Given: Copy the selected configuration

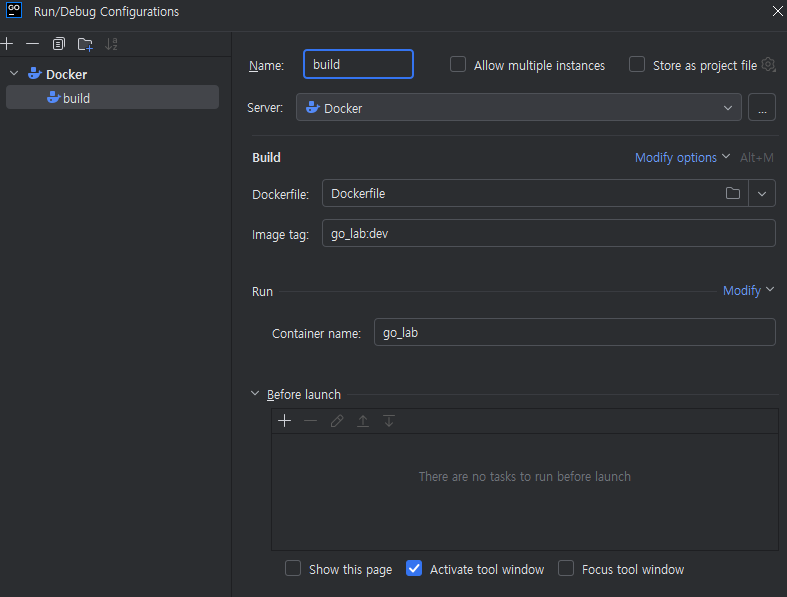Looking at the screenshot, I should pyautogui.click(x=59, y=44).
